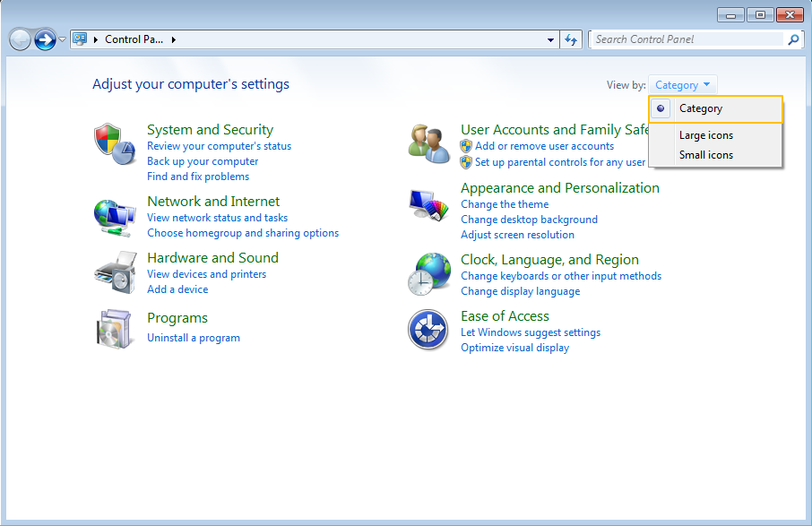The image size is (812, 526).
Task: Click Uninstall a program
Action: (194, 338)
